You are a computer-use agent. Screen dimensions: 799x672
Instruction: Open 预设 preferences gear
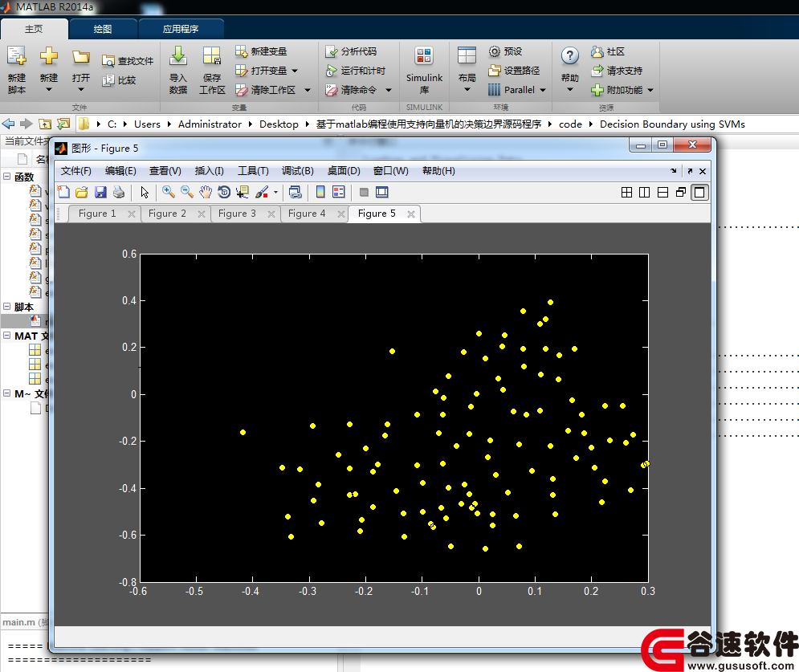coord(505,51)
